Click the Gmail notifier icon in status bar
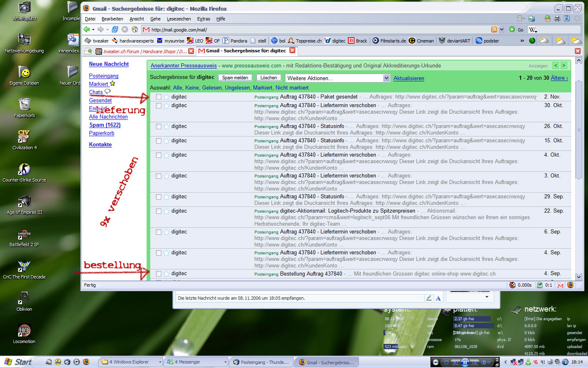588x368 pixels. pos(560,285)
